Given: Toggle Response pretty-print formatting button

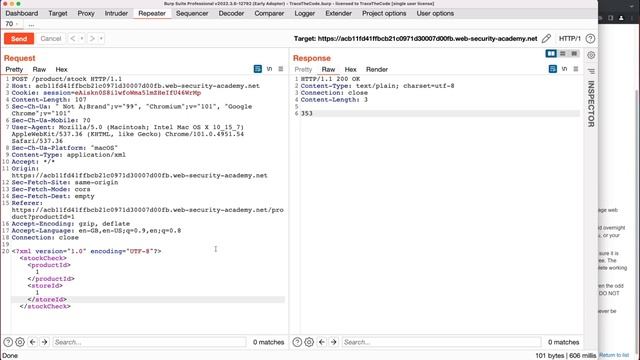Looking at the screenshot, I should 553,69.
